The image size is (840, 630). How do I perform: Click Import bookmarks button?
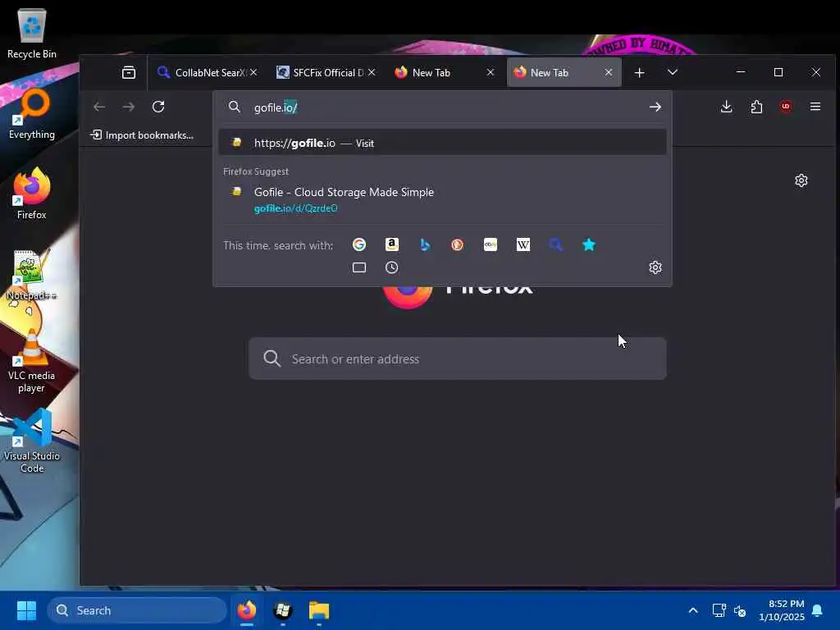142,135
